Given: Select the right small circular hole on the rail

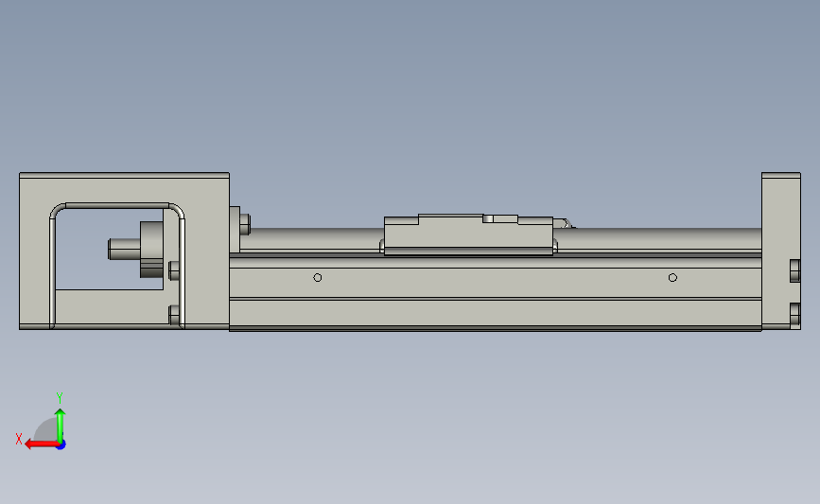Looking at the screenshot, I should coord(672,278).
